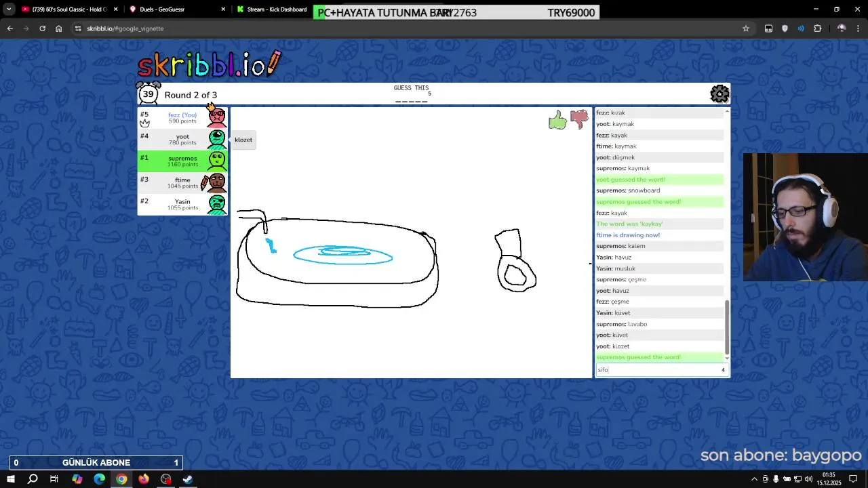Select player row fezz (You) 590 points
The image size is (868, 488).
coord(182,117)
